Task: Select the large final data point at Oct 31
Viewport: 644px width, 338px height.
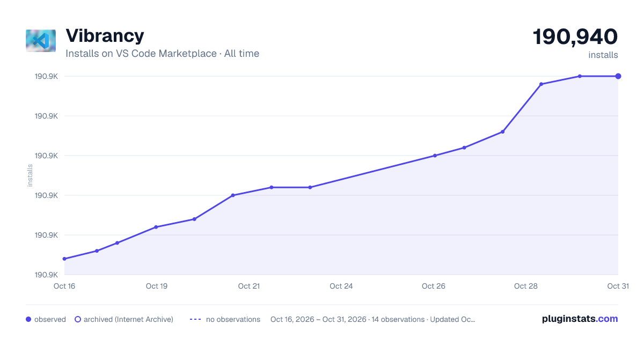Action: (x=618, y=76)
